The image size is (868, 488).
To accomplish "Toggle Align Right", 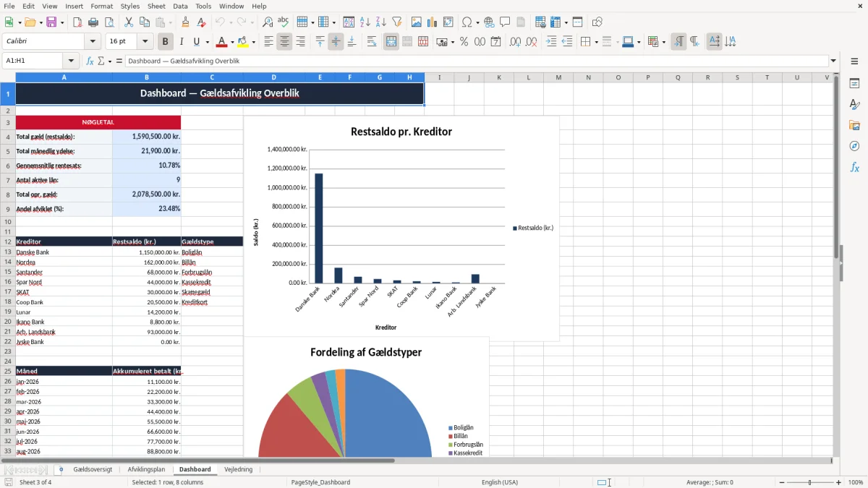I will (x=300, y=42).
